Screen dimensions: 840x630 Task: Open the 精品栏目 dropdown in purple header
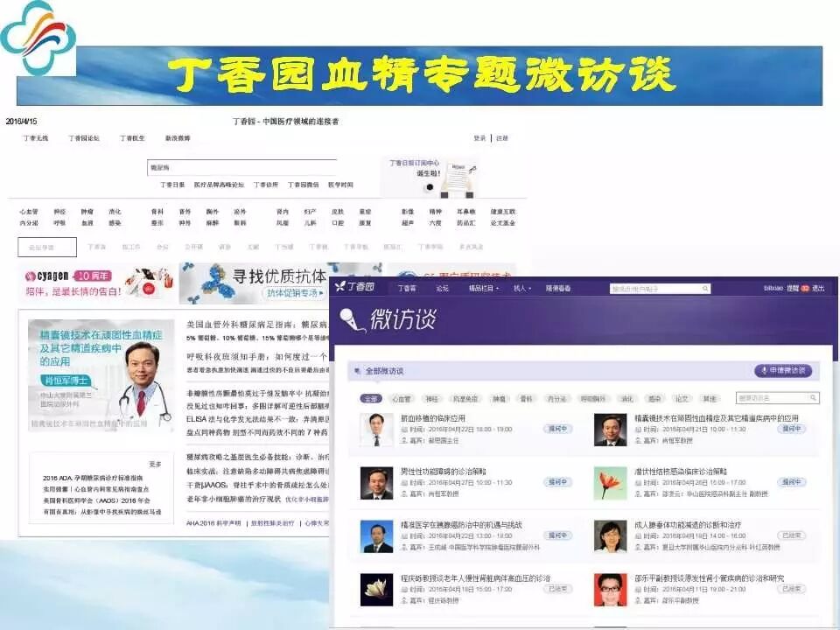coord(483,288)
